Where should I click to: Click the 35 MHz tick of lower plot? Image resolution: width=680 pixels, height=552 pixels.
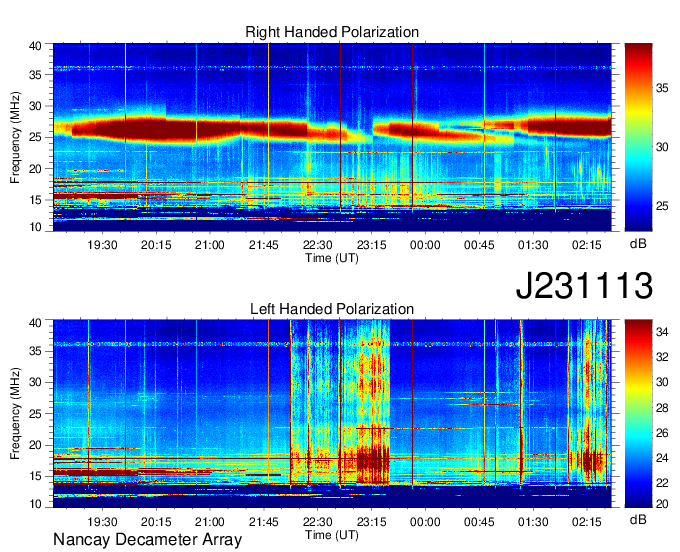35,351
